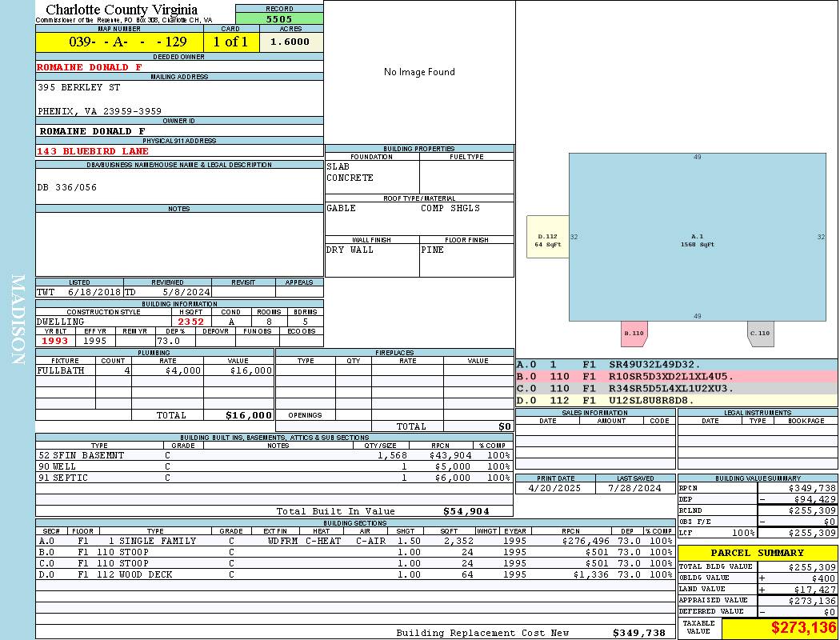The height and width of the screenshot is (640, 840).
Task: Click the PARCEL SUMMARY header
Action: point(757,553)
